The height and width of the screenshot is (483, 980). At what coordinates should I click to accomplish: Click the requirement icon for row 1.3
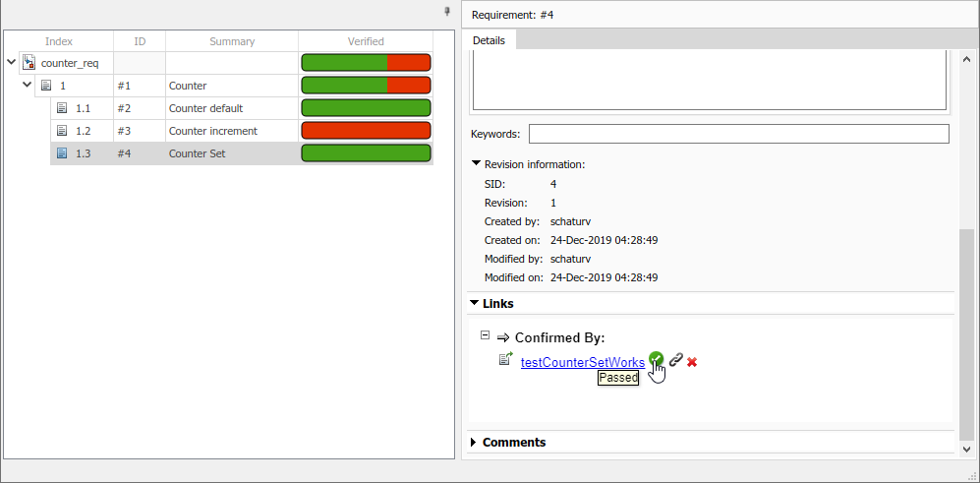pyautogui.click(x=62, y=152)
